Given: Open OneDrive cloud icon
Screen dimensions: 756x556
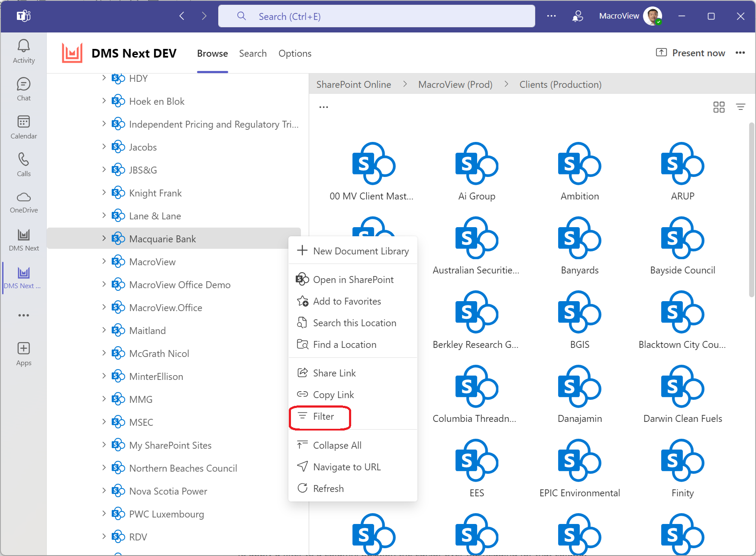Looking at the screenshot, I should (x=24, y=202).
